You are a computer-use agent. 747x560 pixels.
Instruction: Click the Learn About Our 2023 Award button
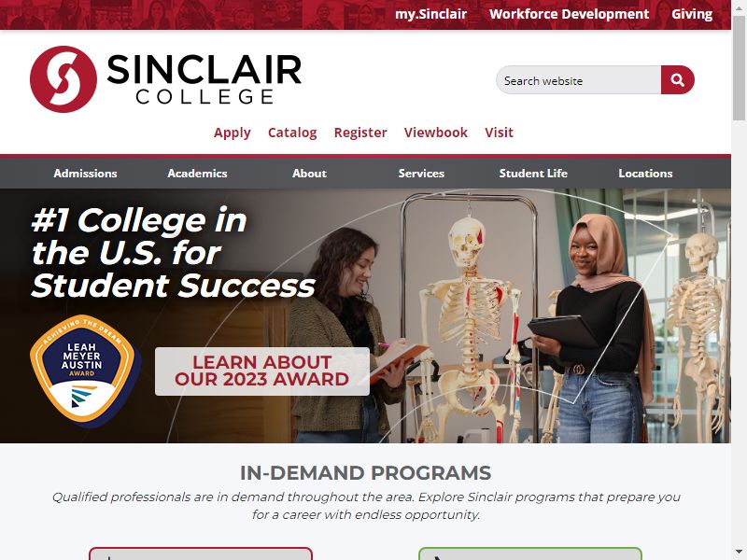pos(262,371)
